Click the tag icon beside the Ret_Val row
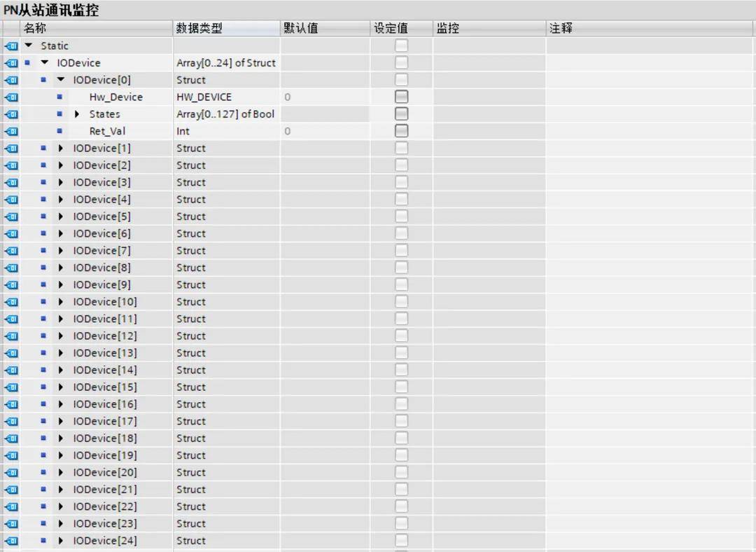Image resolution: width=756 pixels, height=552 pixels. pyautogui.click(x=11, y=132)
